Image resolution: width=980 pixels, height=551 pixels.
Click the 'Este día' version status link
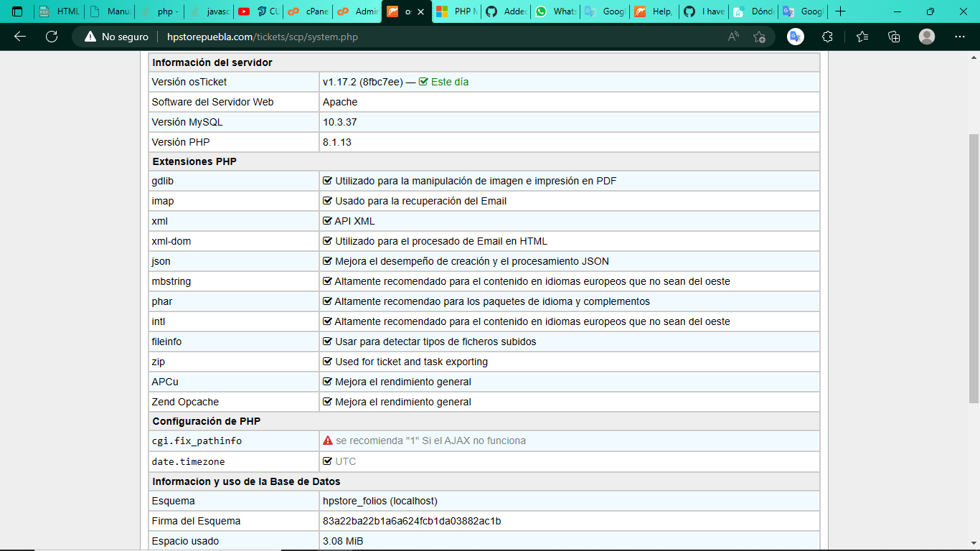tap(449, 82)
